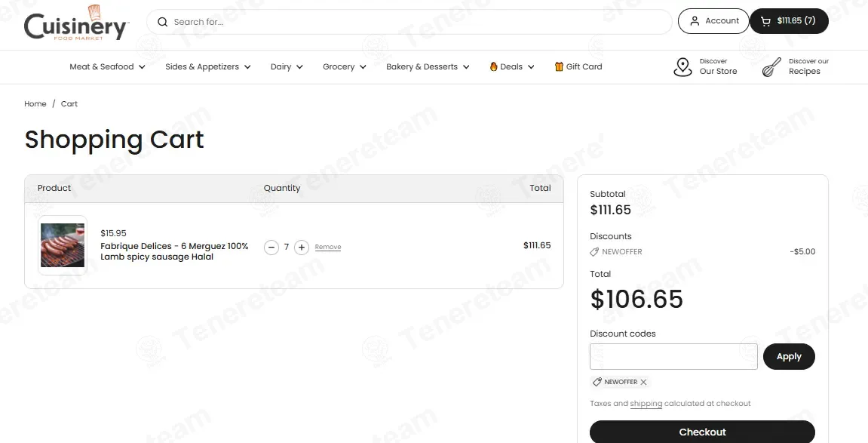
Task: Open the Recipes whisk icon
Action: (771, 67)
